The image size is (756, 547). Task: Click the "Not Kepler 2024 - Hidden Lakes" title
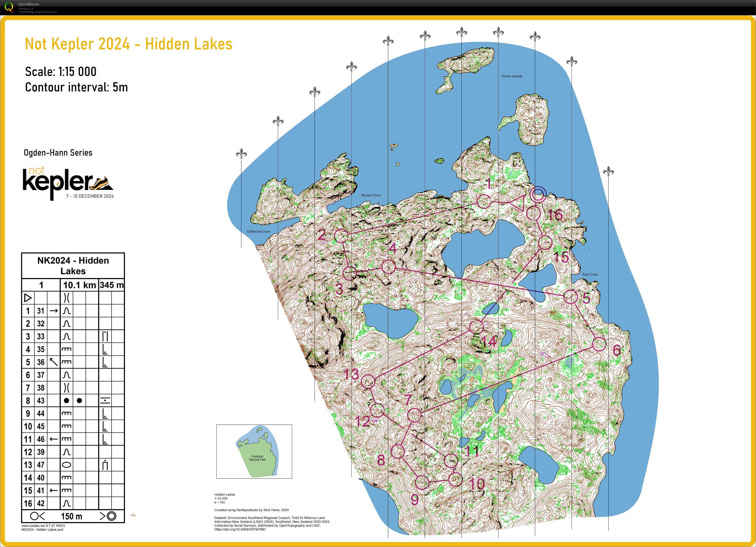(x=128, y=44)
